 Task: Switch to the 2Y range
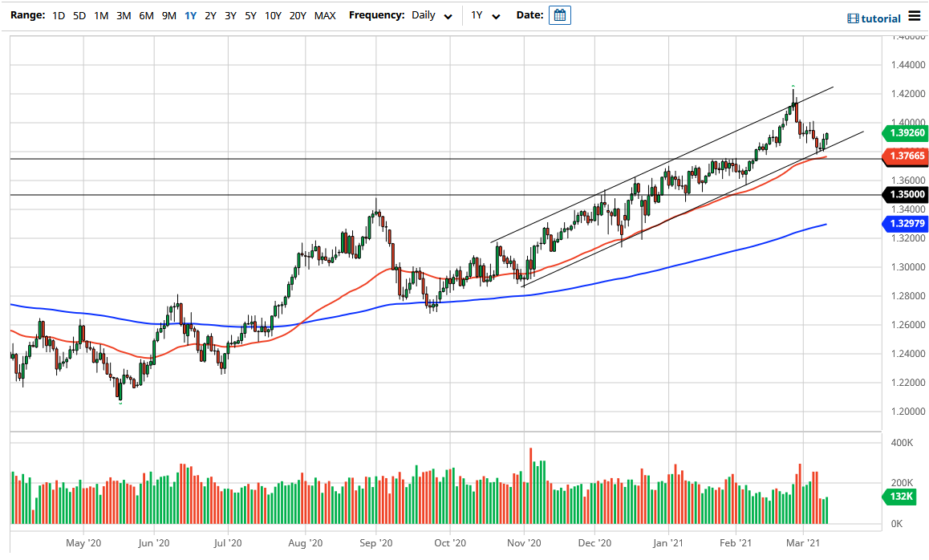210,15
